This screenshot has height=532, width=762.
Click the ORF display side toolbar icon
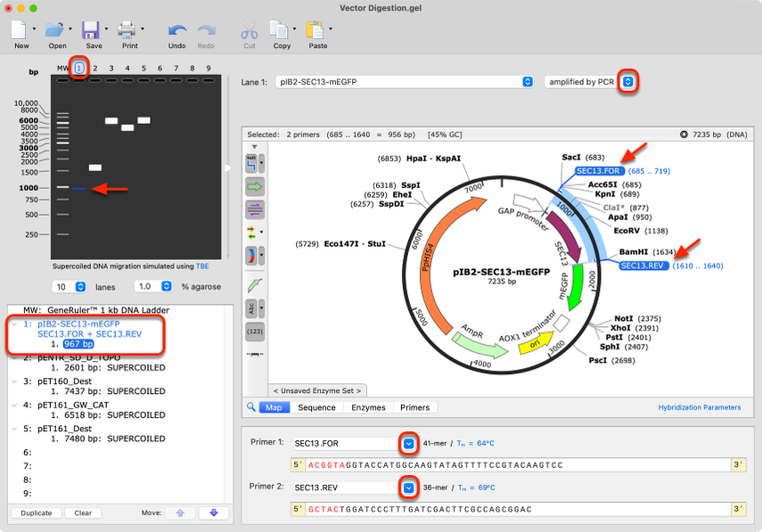(x=251, y=255)
